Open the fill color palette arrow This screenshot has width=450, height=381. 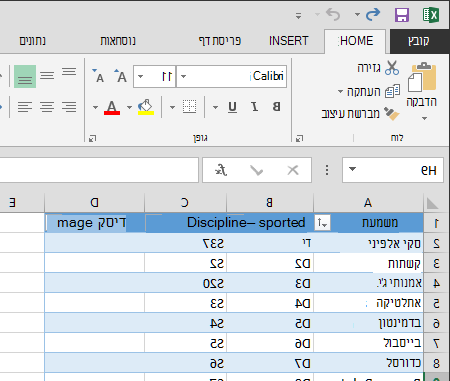tap(129, 107)
